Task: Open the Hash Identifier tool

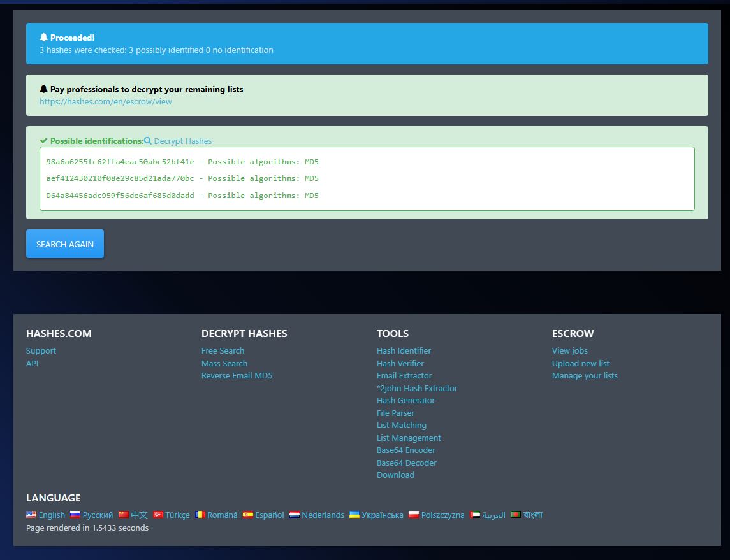Action: click(404, 350)
